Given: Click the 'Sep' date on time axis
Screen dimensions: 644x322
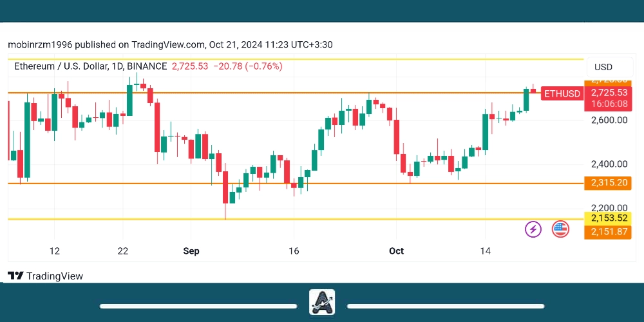Looking at the screenshot, I should tap(191, 251).
